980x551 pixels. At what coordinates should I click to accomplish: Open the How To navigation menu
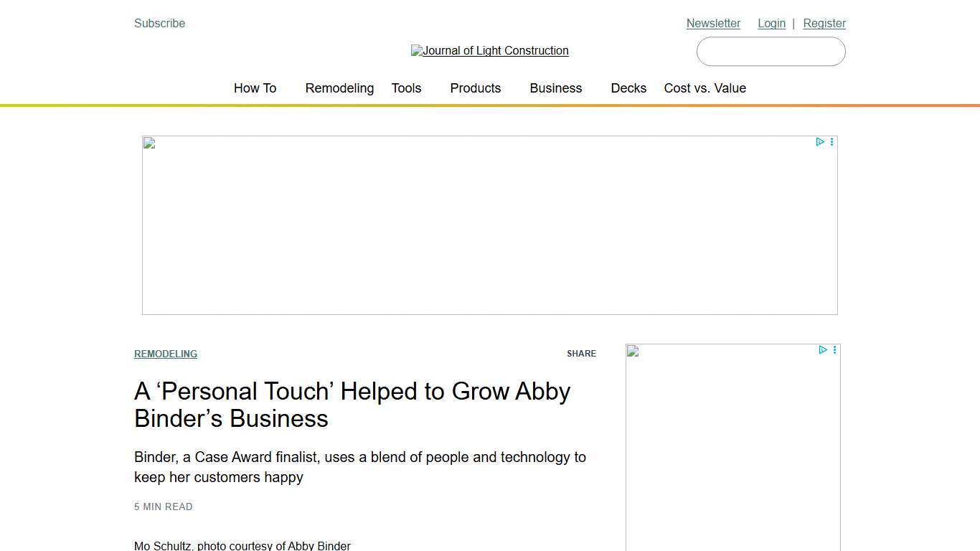(x=255, y=88)
